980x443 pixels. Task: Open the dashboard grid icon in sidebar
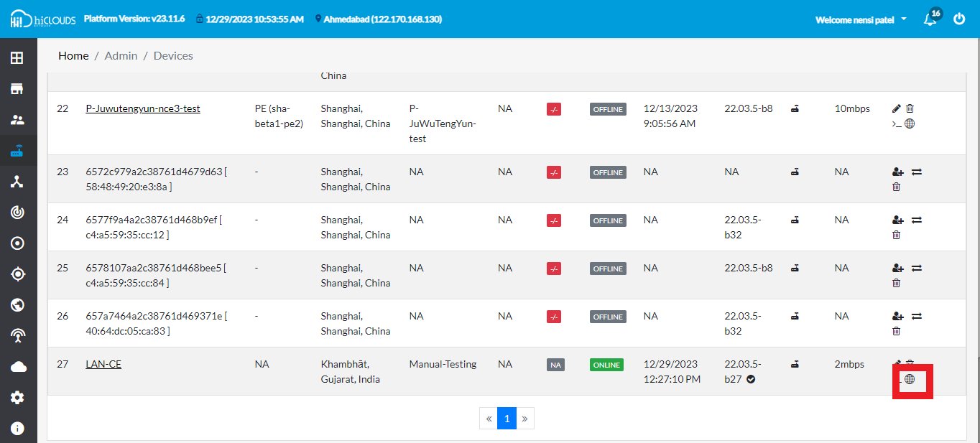point(17,58)
